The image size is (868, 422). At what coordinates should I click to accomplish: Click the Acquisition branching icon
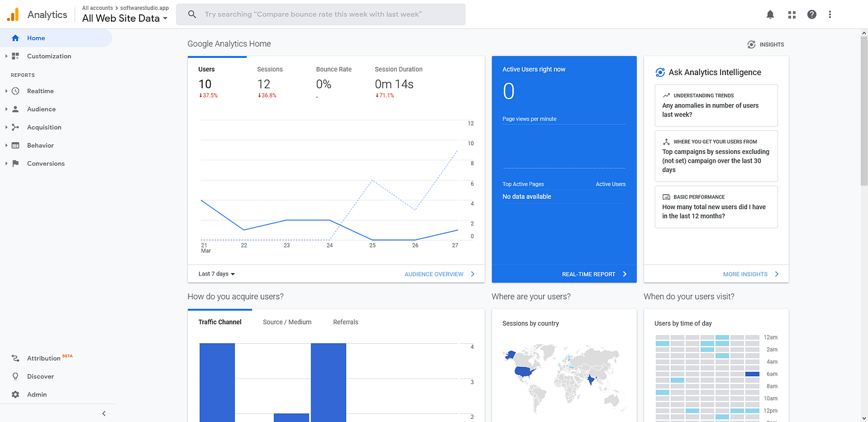15,127
